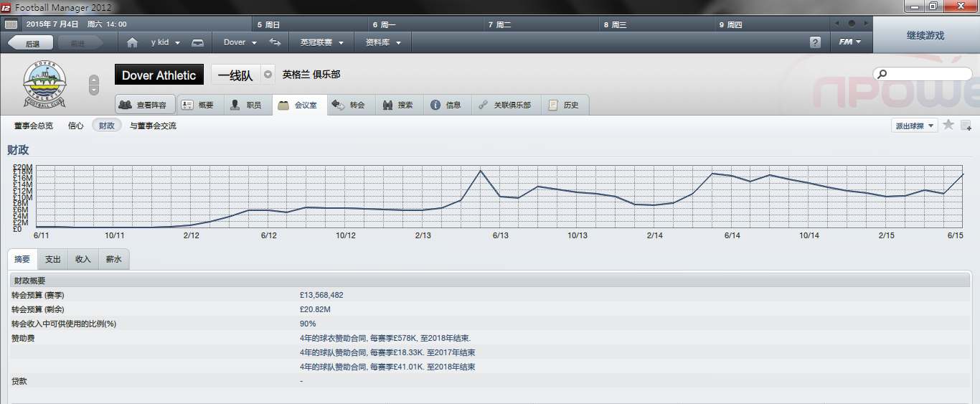Open the 派出球探 dropdown

[x=915, y=126]
